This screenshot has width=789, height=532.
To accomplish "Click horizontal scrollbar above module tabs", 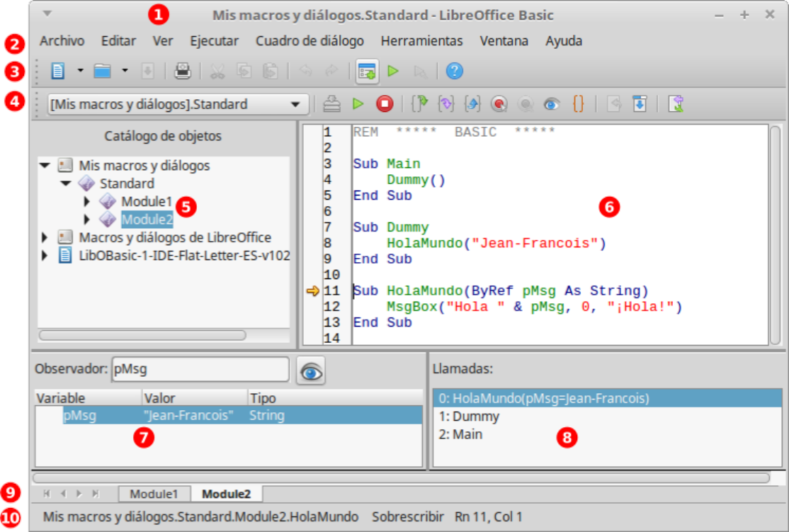I will 401,477.
